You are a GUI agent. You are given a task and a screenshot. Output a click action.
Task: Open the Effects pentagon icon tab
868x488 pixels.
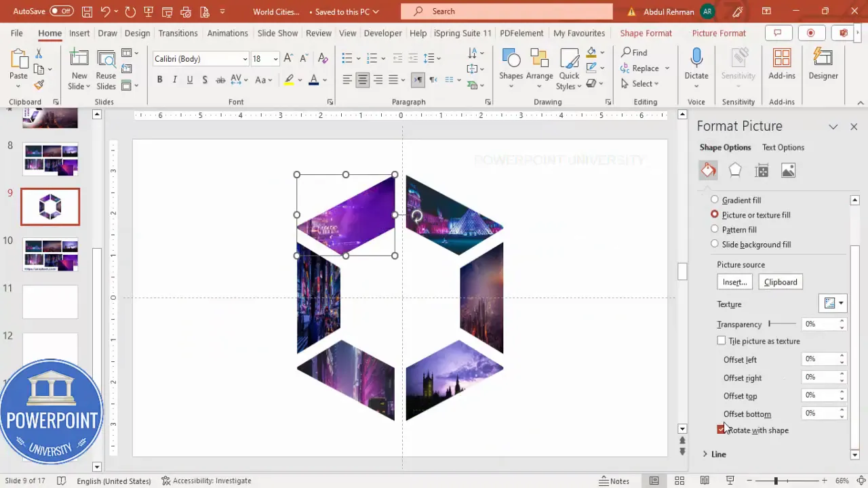point(735,171)
